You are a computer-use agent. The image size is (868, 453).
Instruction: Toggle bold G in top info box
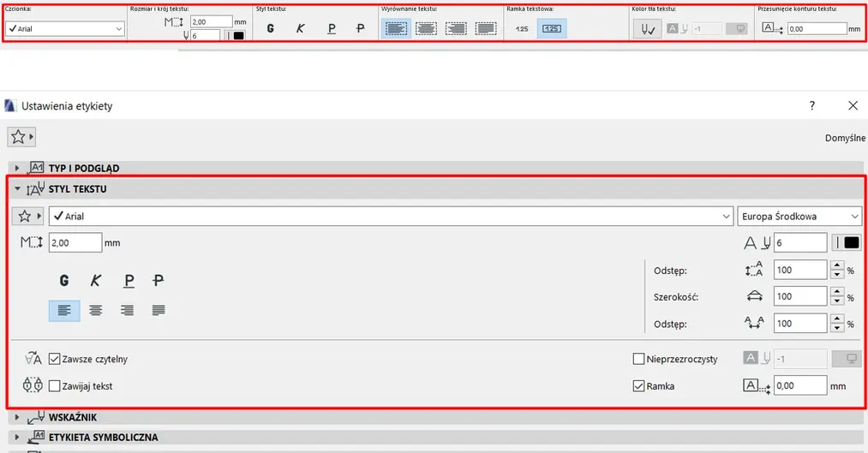[x=270, y=28]
